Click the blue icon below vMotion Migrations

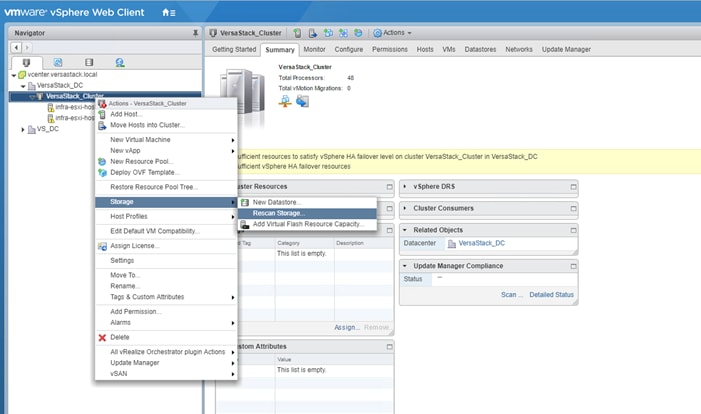coord(302,101)
